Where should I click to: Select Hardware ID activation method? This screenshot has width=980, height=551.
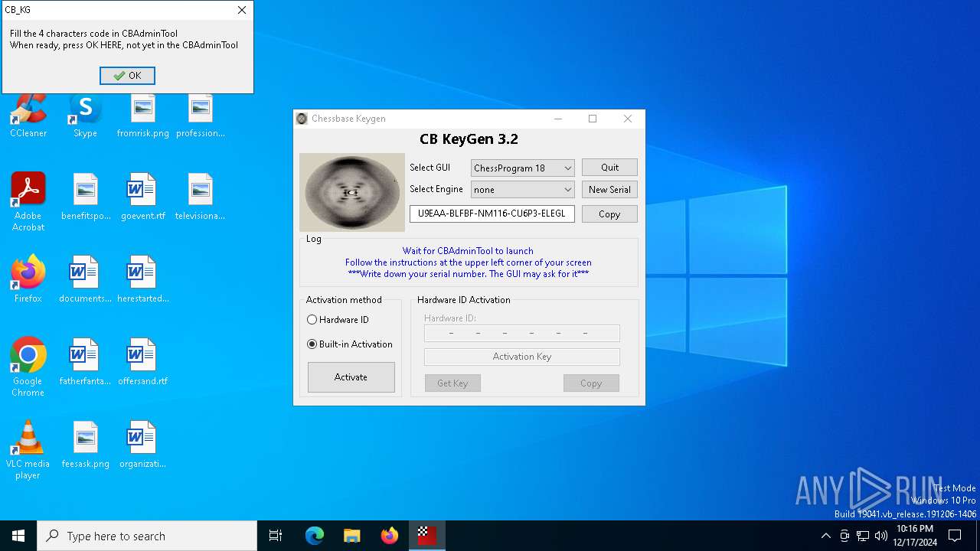point(338,320)
